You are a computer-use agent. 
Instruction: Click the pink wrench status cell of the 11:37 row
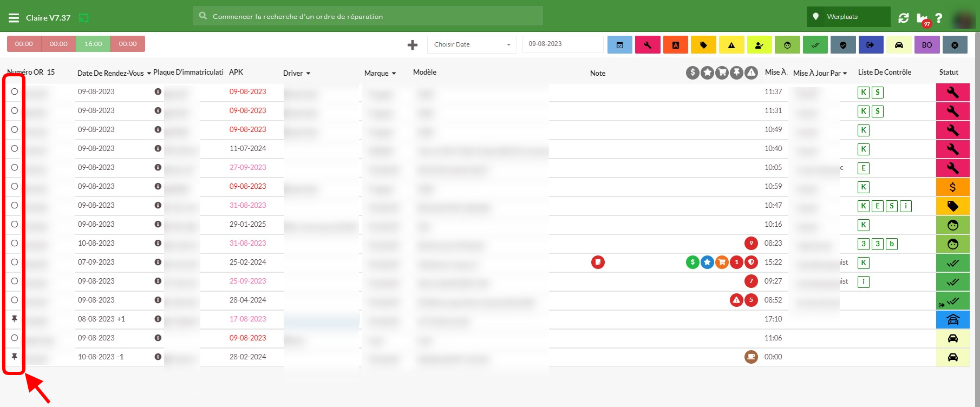point(953,92)
